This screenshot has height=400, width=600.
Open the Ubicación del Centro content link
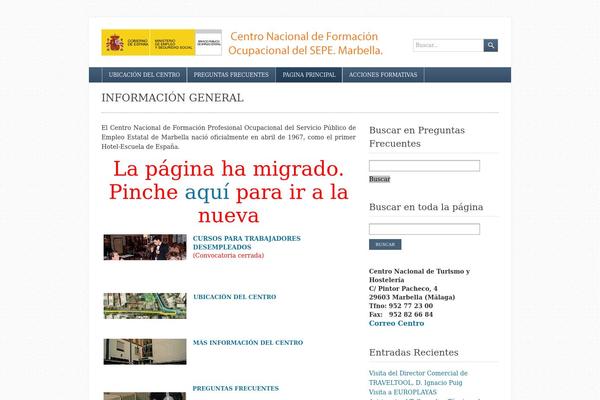235,297
